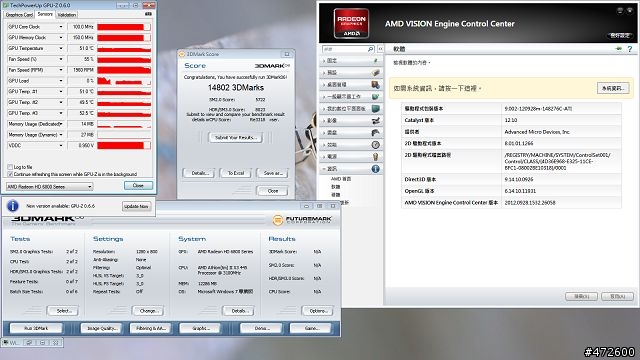Open GPU Load sensor dropdown

(x=61, y=81)
